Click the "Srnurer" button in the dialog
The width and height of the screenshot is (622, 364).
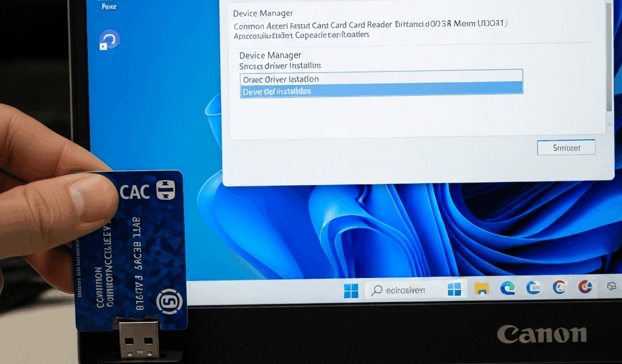pyautogui.click(x=566, y=147)
